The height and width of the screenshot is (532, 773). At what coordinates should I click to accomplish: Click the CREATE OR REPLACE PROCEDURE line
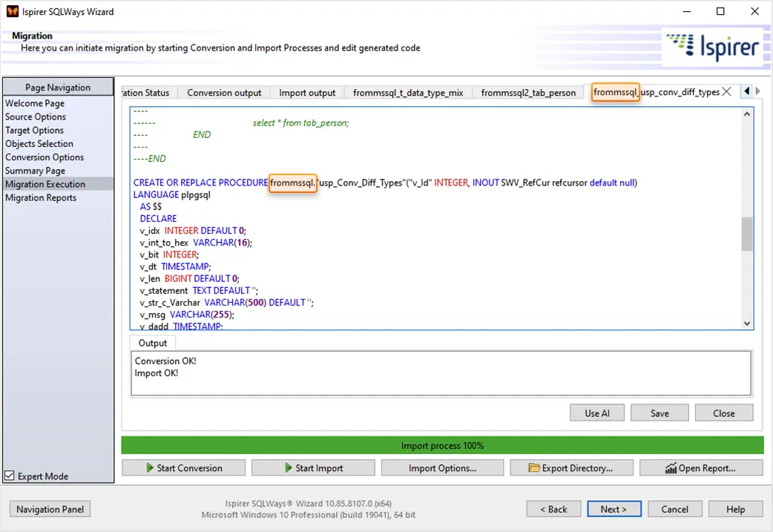click(x=385, y=183)
